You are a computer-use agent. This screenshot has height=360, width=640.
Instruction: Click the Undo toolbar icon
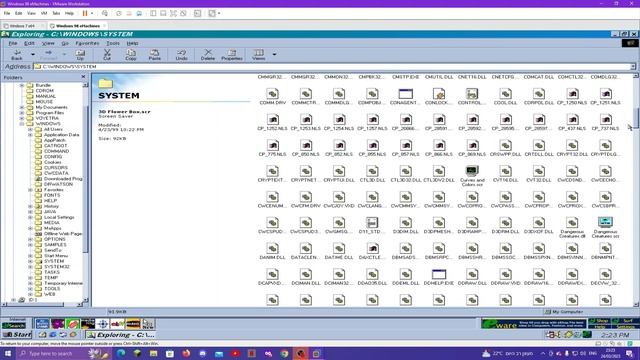pyautogui.click(x=182, y=55)
